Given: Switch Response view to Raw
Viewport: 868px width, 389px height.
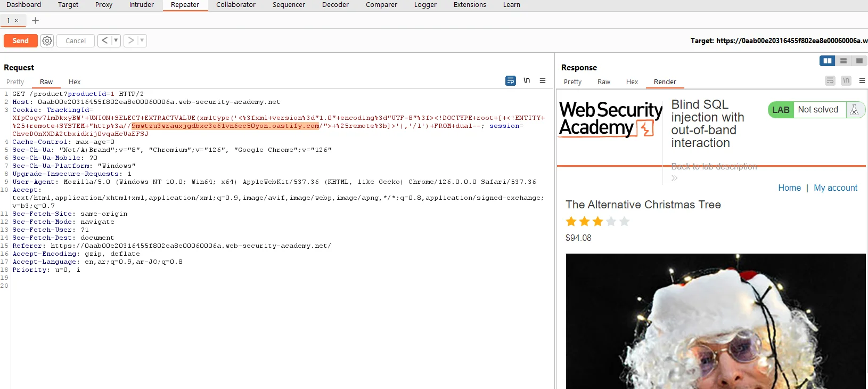Looking at the screenshot, I should tap(604, 82).
